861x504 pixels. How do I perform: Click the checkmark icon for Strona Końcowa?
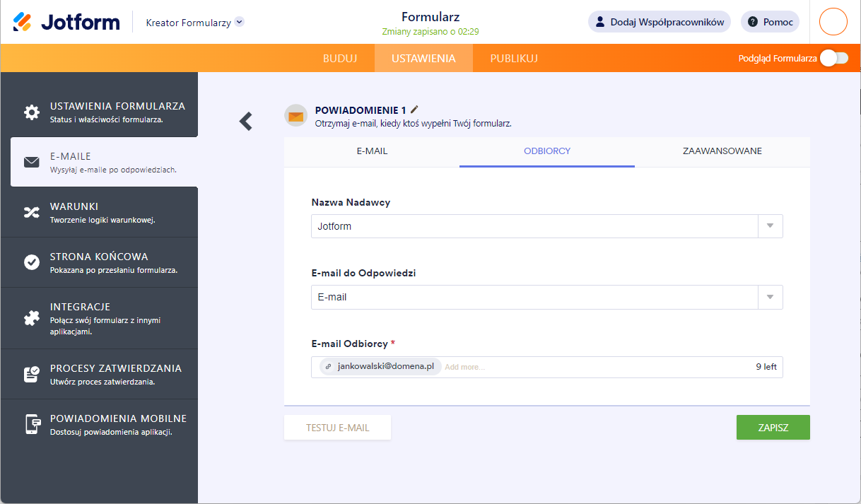pos(32,262)
